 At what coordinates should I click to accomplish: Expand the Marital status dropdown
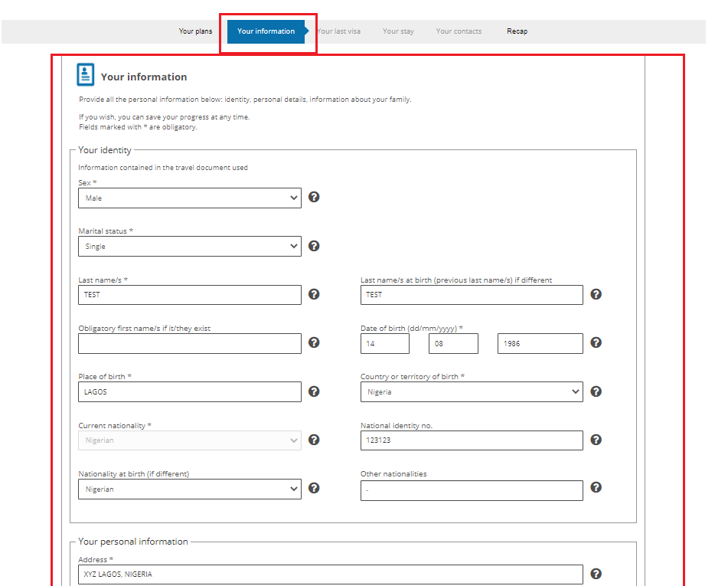pos(189,247)
